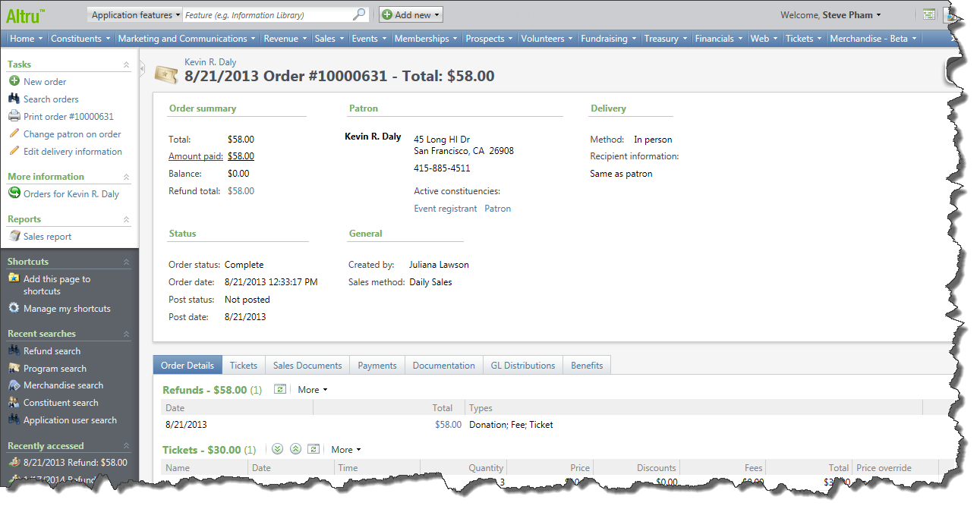Screen dimensions: 980x509
Task: Click the Search orders binoculars icon
Action: 14,99
